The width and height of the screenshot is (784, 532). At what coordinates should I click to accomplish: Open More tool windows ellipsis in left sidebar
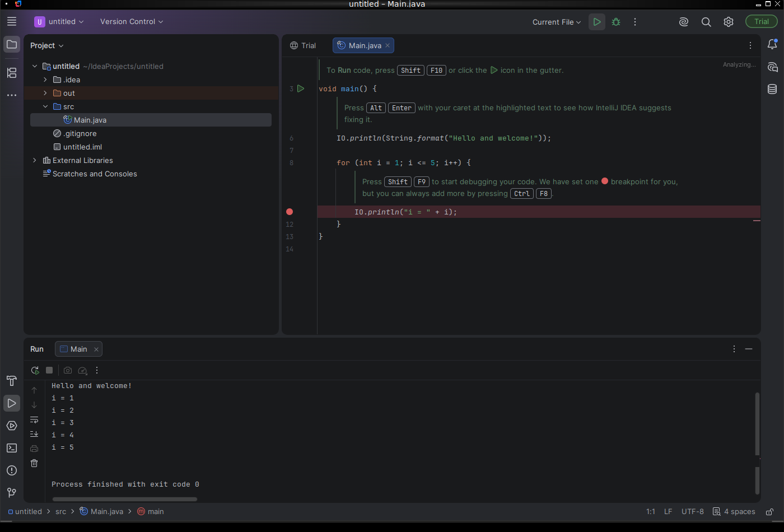(x=12, y=95)
